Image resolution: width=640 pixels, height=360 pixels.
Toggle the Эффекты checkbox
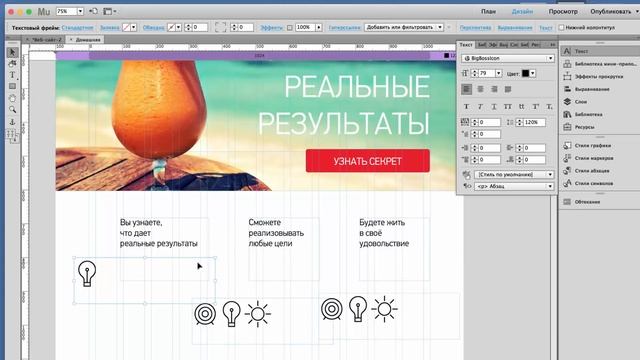pos(289,28)
